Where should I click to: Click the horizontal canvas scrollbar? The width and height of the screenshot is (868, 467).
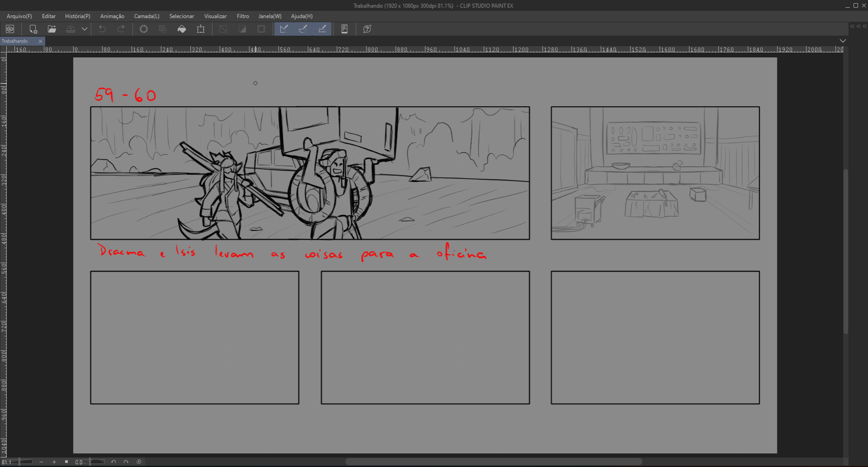click(493, 462)
